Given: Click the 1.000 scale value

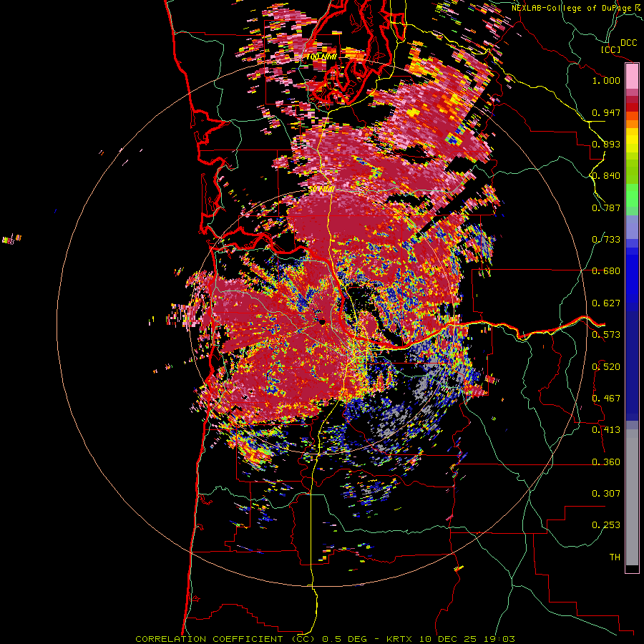Looking at the screenshot, I should (x=606, y=80).
